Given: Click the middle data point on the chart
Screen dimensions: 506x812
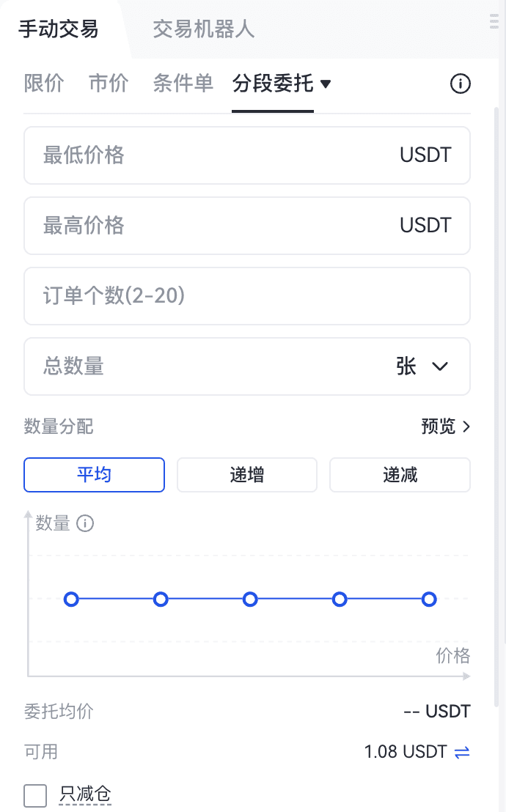Looking at the screenshot, I should point(250,599).
